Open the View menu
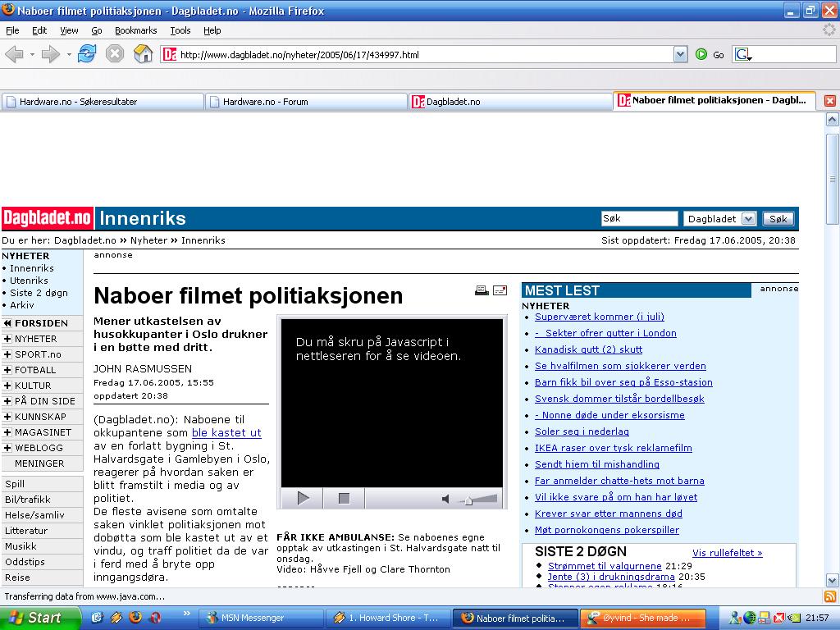Viewport: 840px width, 630px height. click(x=69, y=30)
